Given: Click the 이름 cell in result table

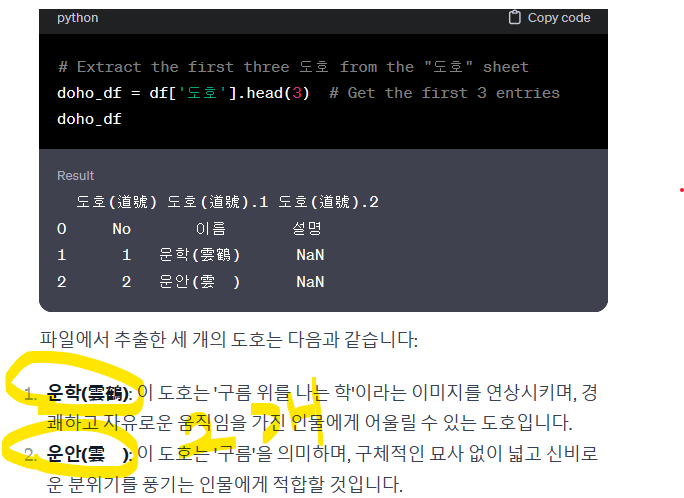Looking at the screenshot, I should click(x=211, y=229).
